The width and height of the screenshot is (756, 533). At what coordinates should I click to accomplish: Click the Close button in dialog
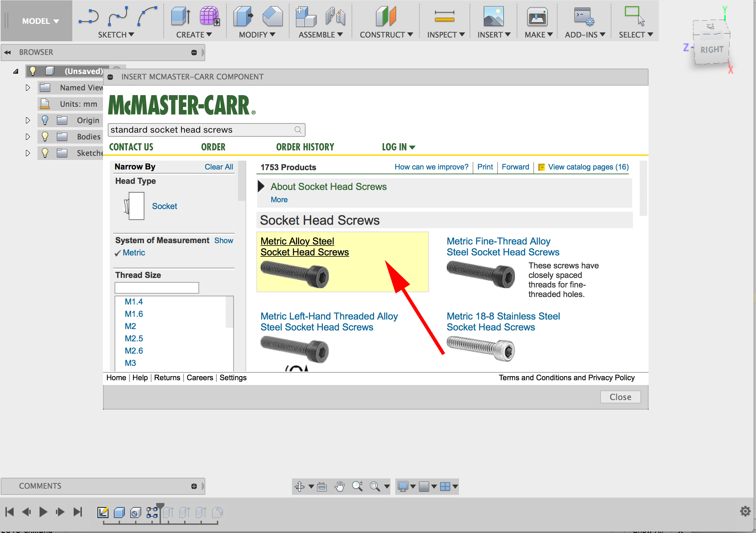620,397
